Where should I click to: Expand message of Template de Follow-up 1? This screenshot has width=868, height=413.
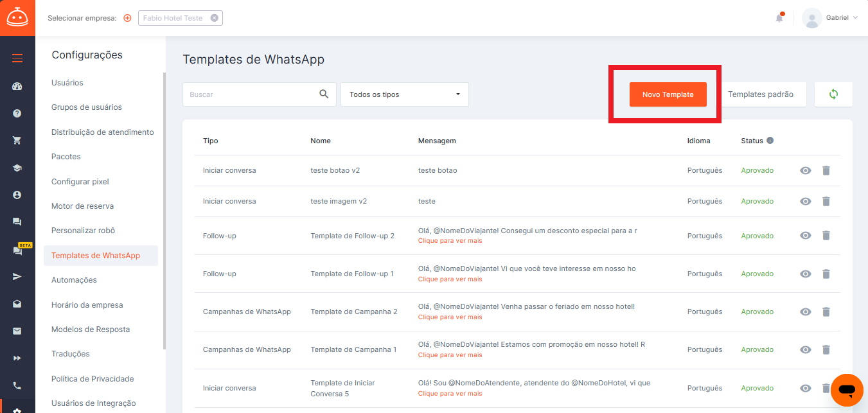(x=450, y=279)
